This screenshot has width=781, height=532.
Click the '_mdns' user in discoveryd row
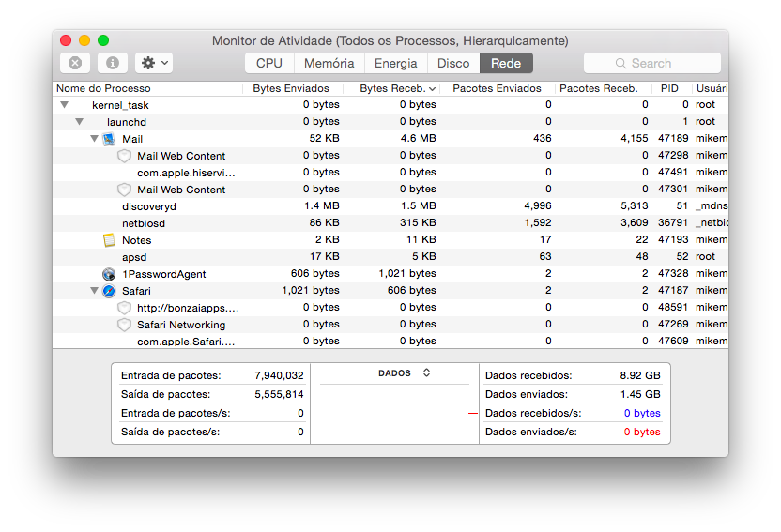point(712,206)
